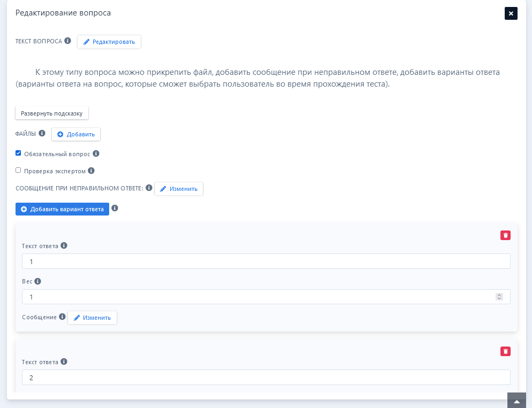The width and height of the screenshot is (532, 408).
Task: Click Добавить button to attach files
Action: tap(76, 134)
